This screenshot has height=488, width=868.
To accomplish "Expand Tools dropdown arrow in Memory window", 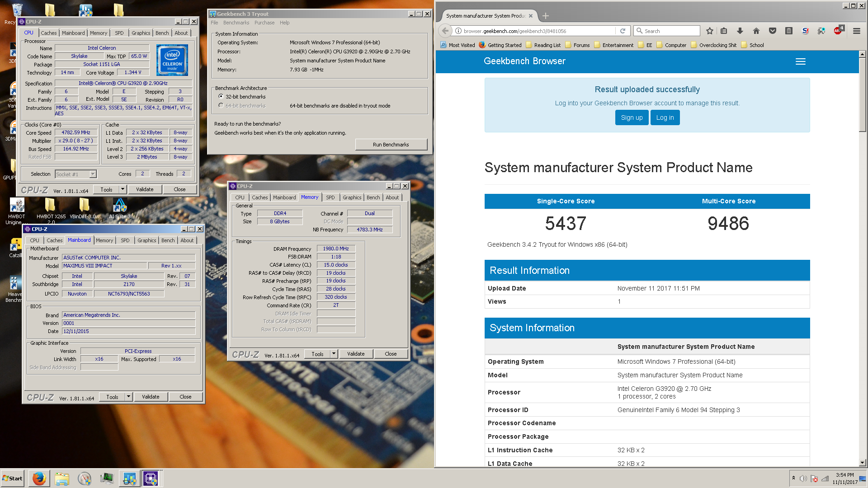I will [x=334, y=354].
